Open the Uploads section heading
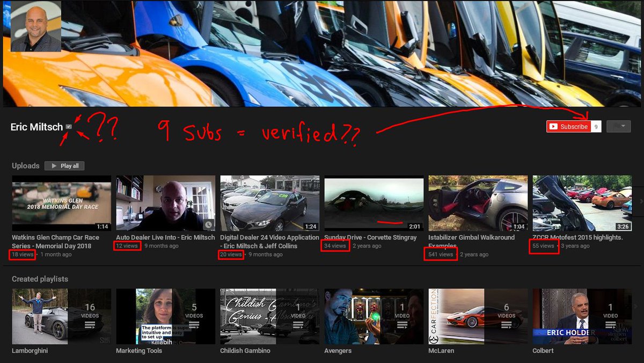 coord(26,166)
